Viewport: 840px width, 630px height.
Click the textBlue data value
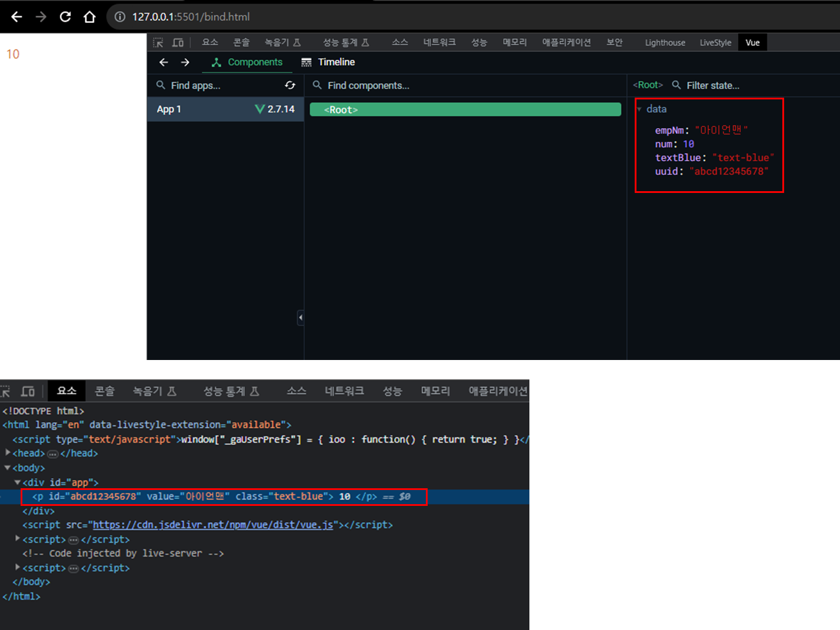point(743,158)
